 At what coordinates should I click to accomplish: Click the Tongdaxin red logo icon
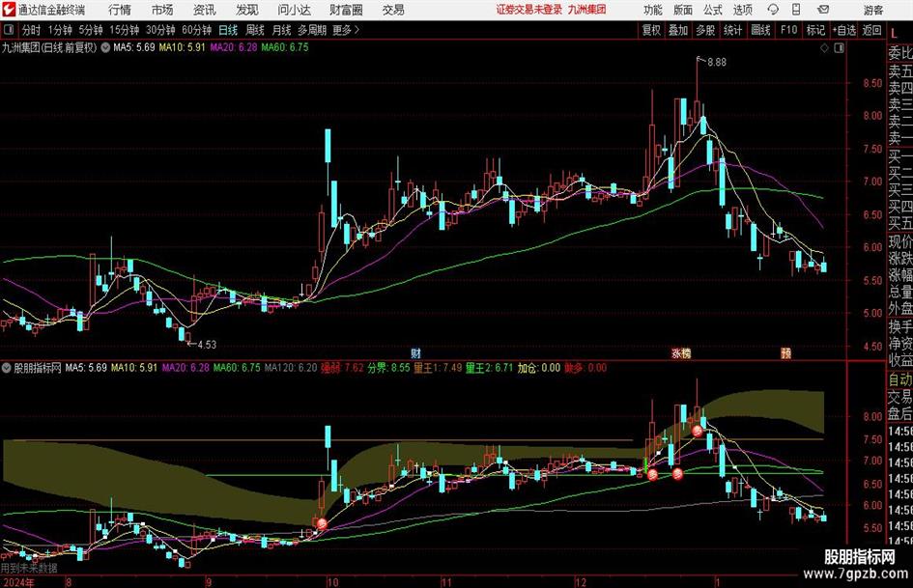[8, 10]
